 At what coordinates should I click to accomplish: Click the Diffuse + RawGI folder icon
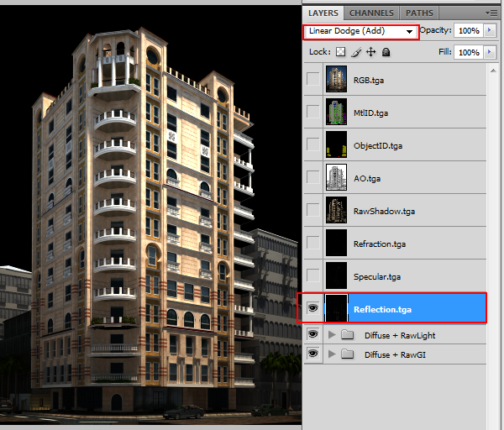click(347, 354)
